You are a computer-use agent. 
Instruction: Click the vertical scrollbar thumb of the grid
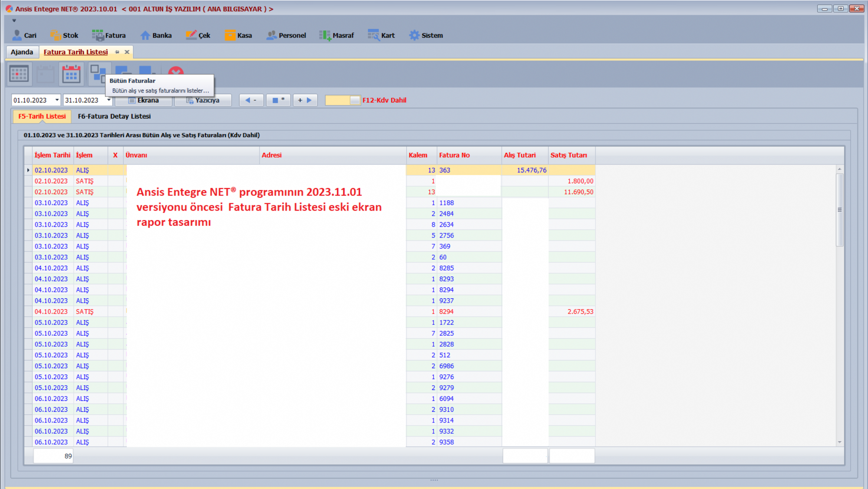(839, 210)
